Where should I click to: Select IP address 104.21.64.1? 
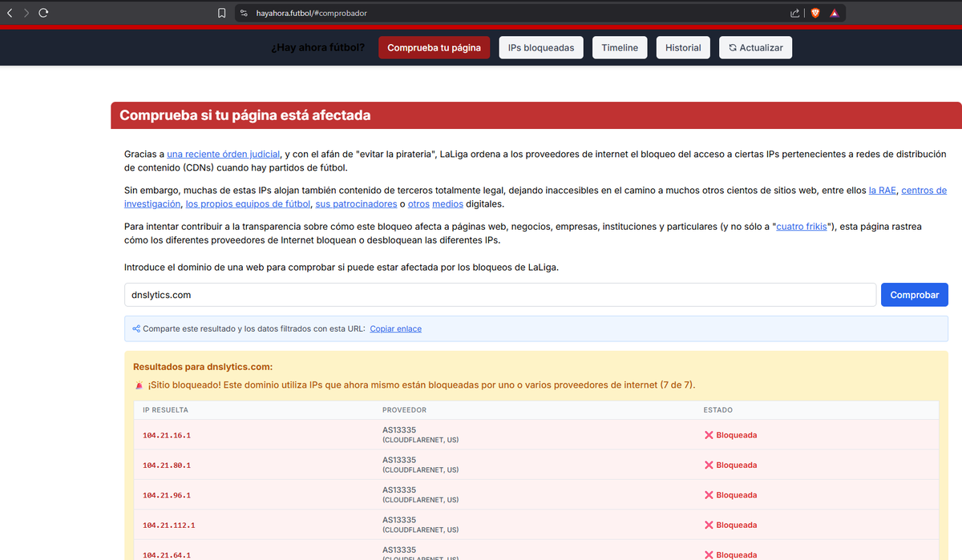click(x=167, y=555)
